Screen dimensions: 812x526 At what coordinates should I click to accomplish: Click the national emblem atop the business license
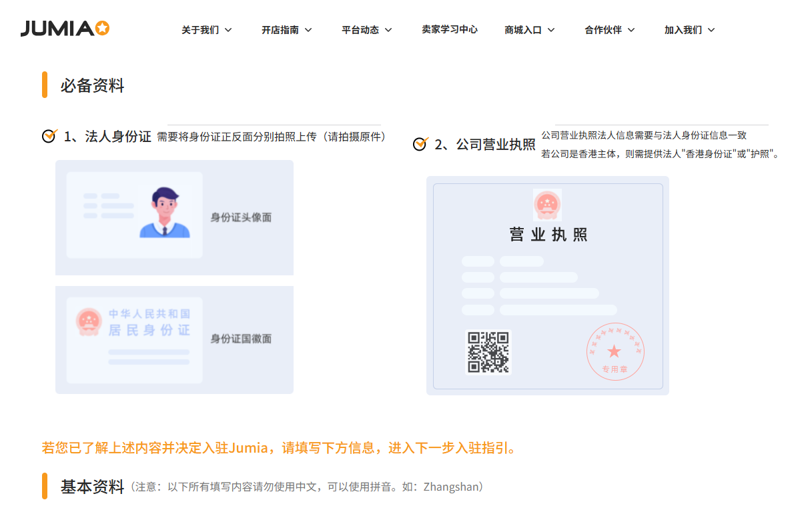pyautogui.click(x=547, y=205)
